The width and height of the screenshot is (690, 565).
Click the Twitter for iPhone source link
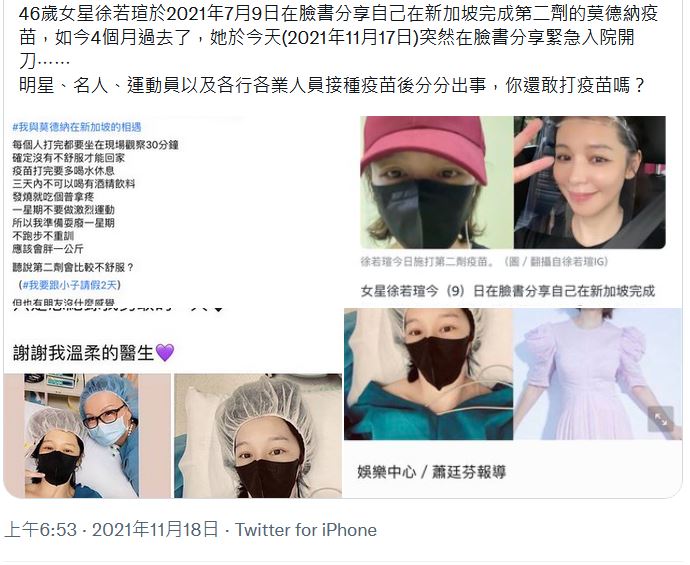click(x=306, y=530)
